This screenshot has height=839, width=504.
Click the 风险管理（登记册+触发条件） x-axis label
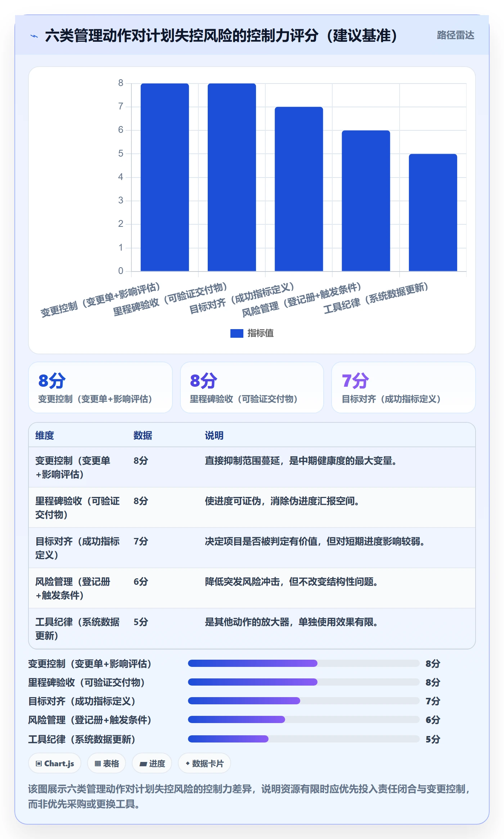pos(301,300)
